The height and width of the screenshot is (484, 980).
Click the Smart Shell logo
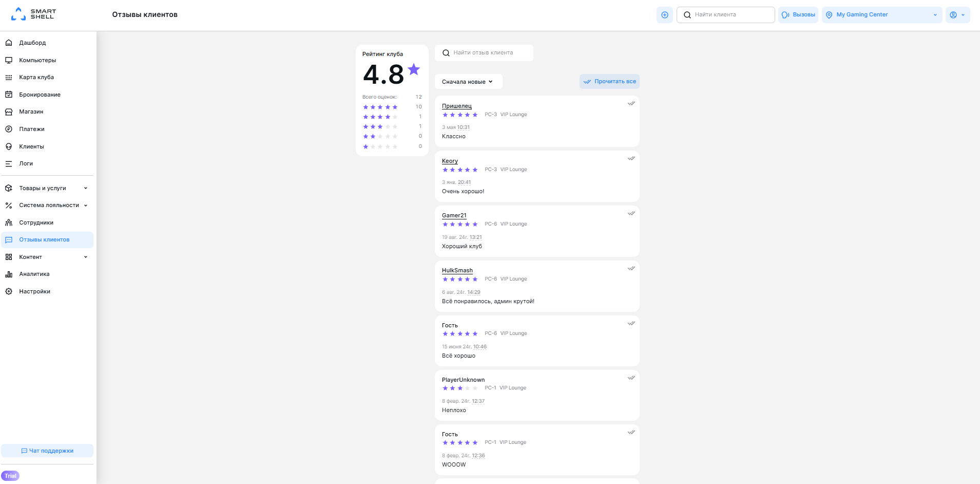pyautogui.click(x=33, y=14)
